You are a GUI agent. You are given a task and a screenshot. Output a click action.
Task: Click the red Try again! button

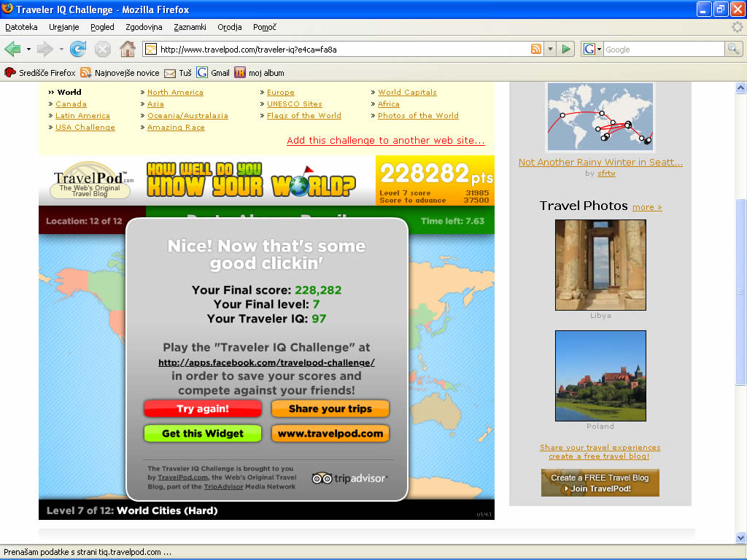tap(203, 408)
